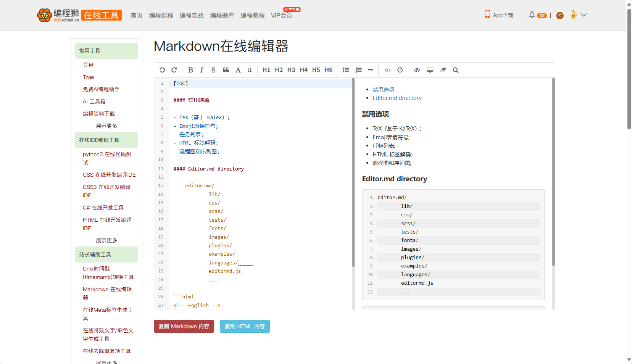Click the preview pane vertical scrollbar
632x364 pixels.
pos(553,172)
